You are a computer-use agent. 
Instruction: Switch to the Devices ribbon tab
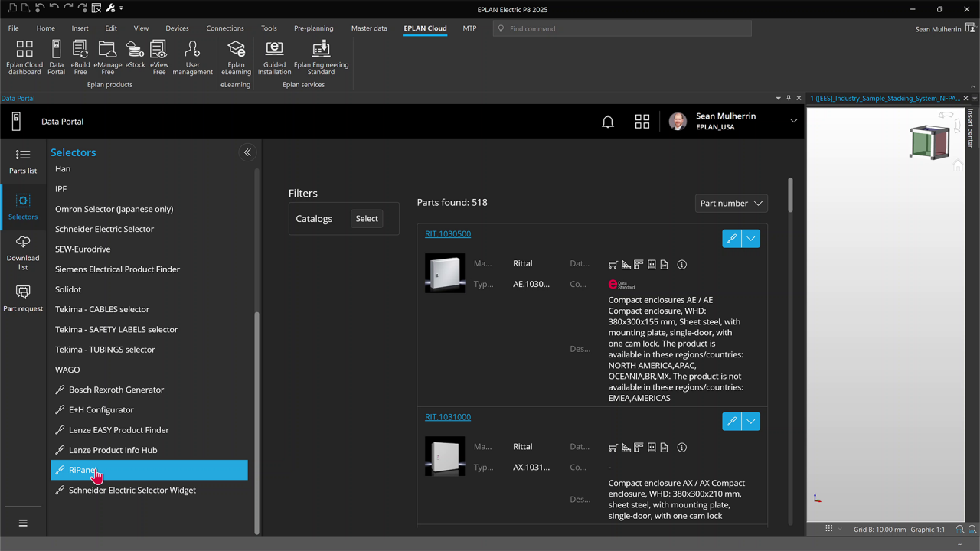(177, 28)
